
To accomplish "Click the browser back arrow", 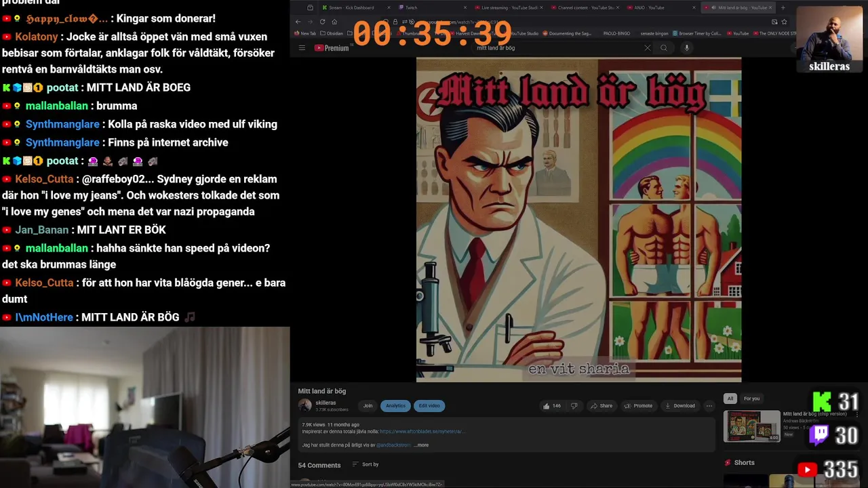I will pos(298,22).
